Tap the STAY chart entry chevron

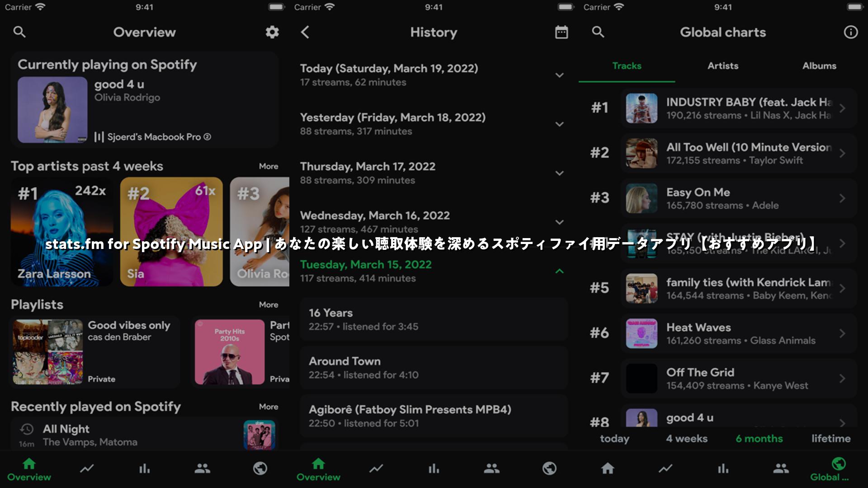842,244
